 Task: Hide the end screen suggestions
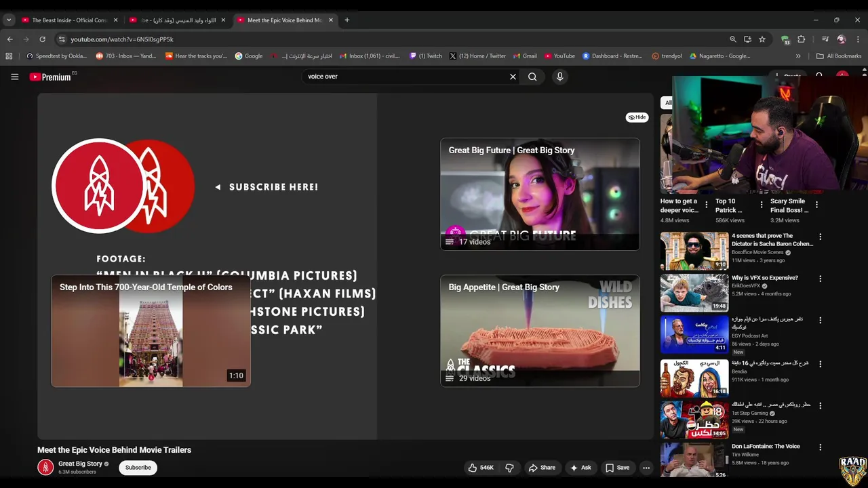(x=637, y=117)
